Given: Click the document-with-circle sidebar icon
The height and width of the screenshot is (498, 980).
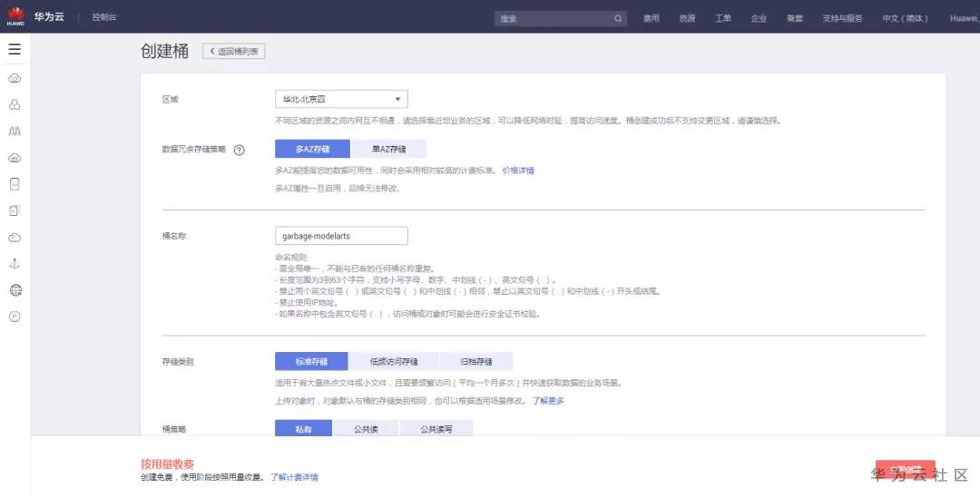Looking at the screenshot, I should (x=15, y=184).
